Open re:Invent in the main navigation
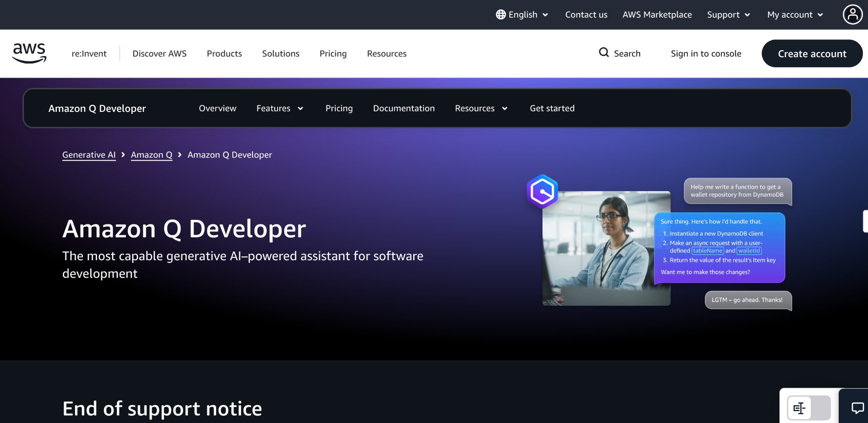The image size is (868, 423). pos(89,53)
